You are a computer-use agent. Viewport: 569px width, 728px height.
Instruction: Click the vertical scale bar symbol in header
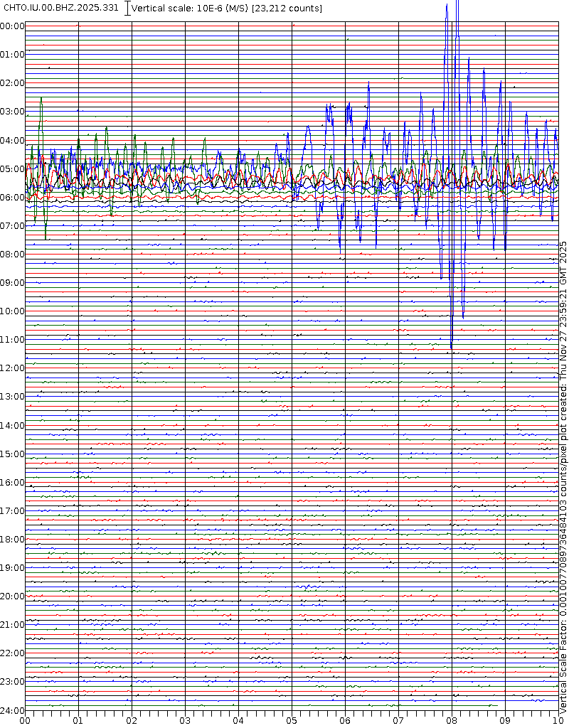(x=127, y=8)
